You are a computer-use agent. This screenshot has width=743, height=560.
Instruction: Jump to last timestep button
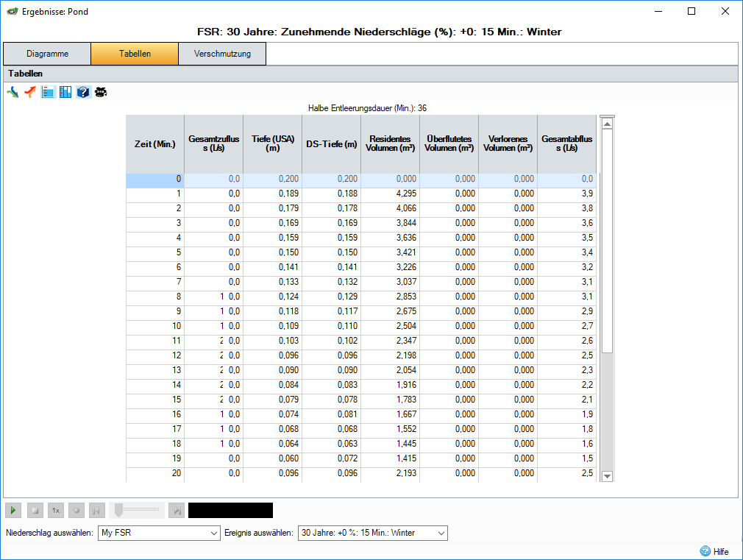(177, 510)
